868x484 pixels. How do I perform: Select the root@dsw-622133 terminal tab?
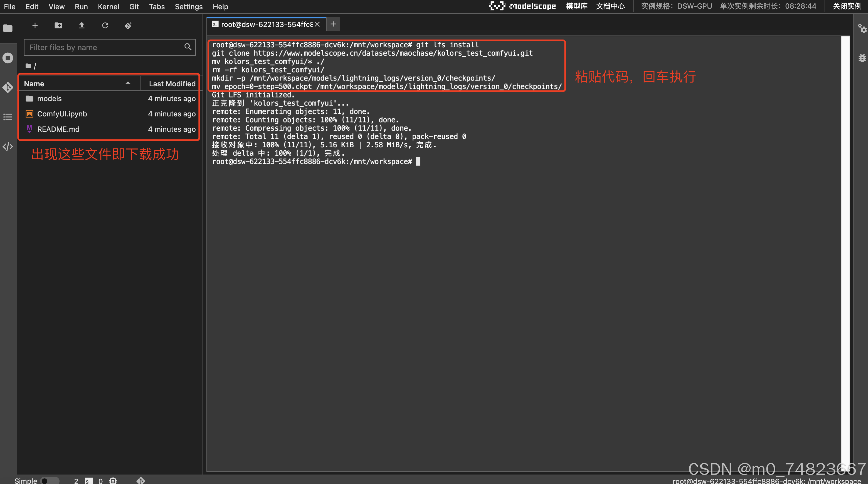coord(266,24)
